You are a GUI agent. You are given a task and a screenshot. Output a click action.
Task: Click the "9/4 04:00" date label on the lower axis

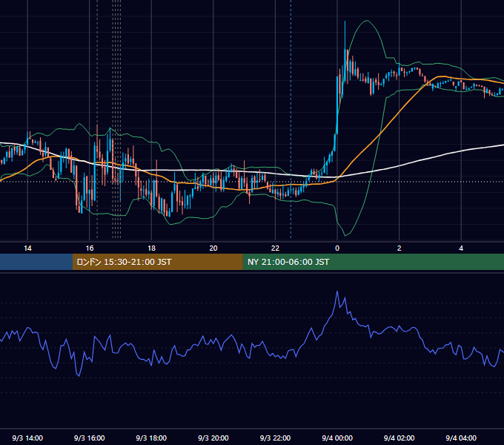coord(461,438)
